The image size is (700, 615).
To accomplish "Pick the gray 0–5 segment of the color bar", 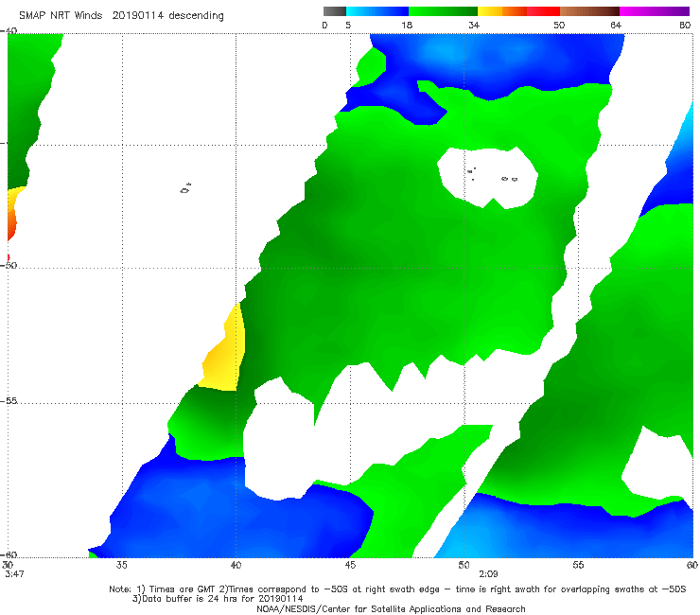I will [335, 11].
